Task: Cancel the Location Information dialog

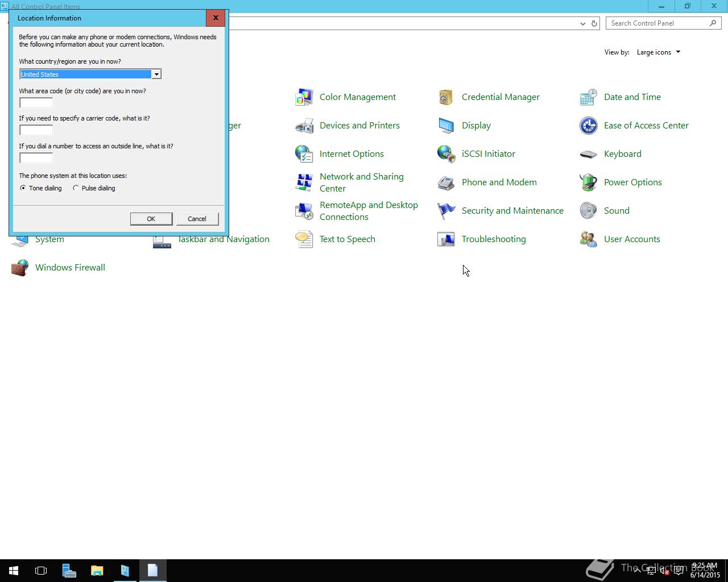Action: [x=197, y=219]
